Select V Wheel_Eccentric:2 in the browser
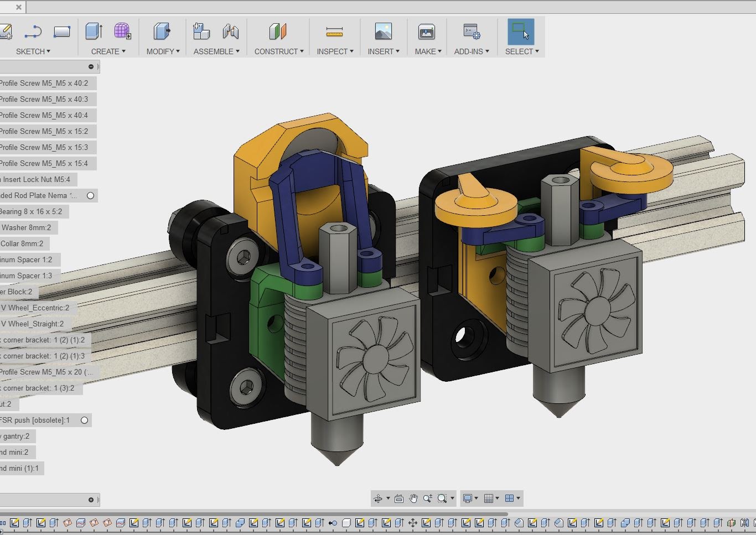This screenshot has height=535, width=756. click(35, 308)
